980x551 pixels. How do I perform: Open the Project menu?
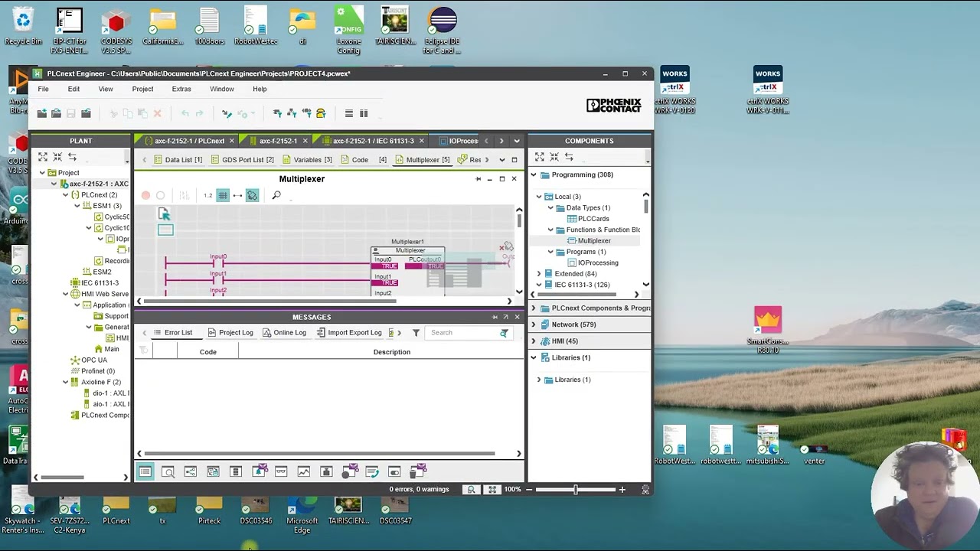point(142,89)
